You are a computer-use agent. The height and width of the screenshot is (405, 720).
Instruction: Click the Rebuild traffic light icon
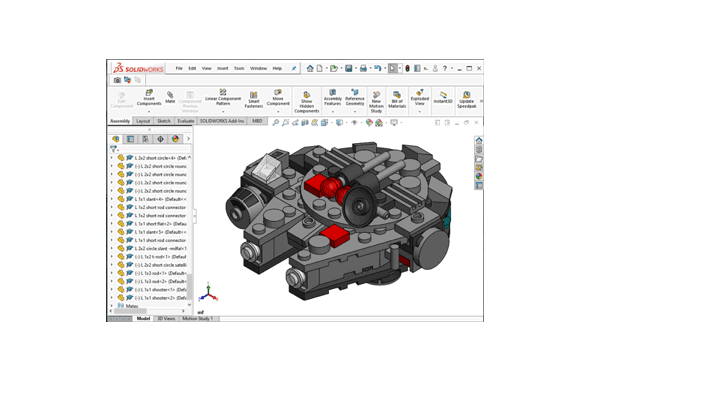click(x=407, y=68)
